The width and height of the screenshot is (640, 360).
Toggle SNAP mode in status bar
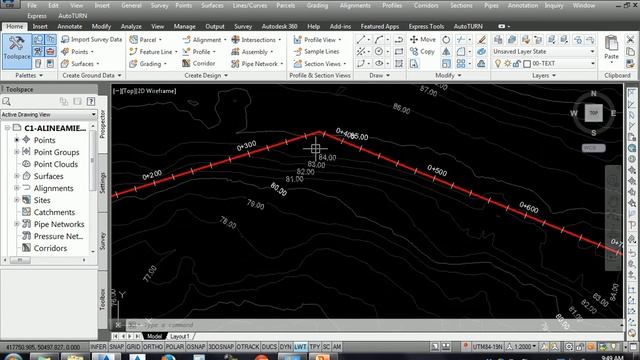pos(116,347)
